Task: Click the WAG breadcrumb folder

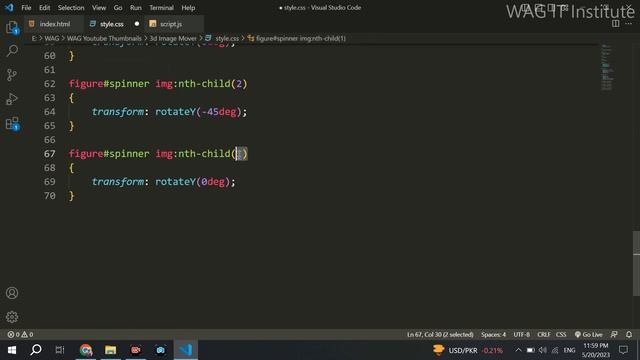Action: coord(52,38)
